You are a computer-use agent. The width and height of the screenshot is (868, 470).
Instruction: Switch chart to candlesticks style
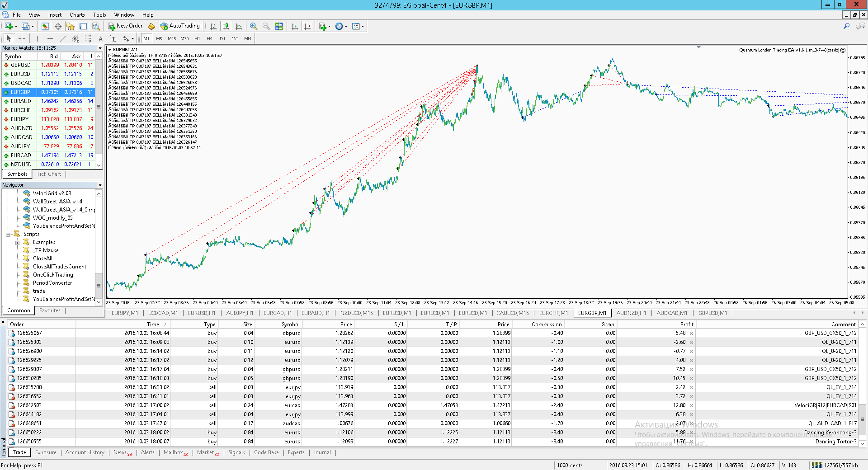(x=226, y=26)
